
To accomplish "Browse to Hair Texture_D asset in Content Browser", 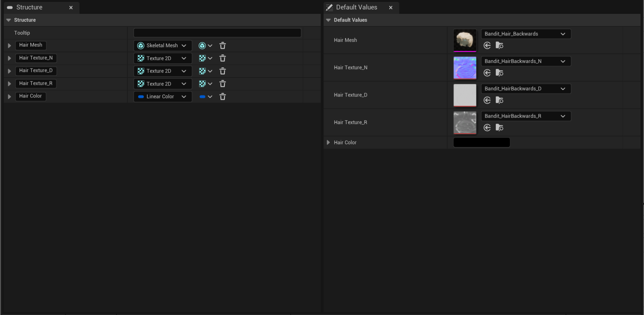I will click(x=499, y=100).
